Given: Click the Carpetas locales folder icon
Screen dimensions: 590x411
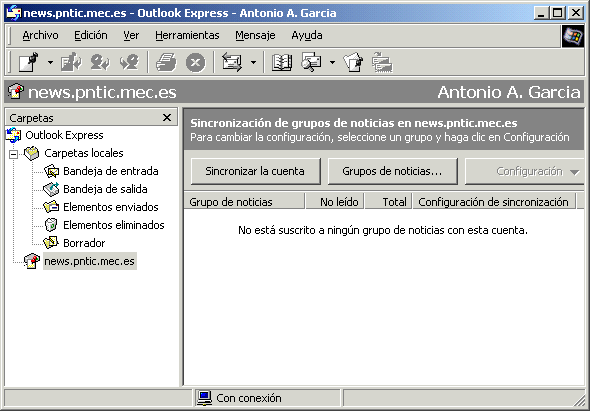Looking at the screenshot, I should (x=32, y=153).
